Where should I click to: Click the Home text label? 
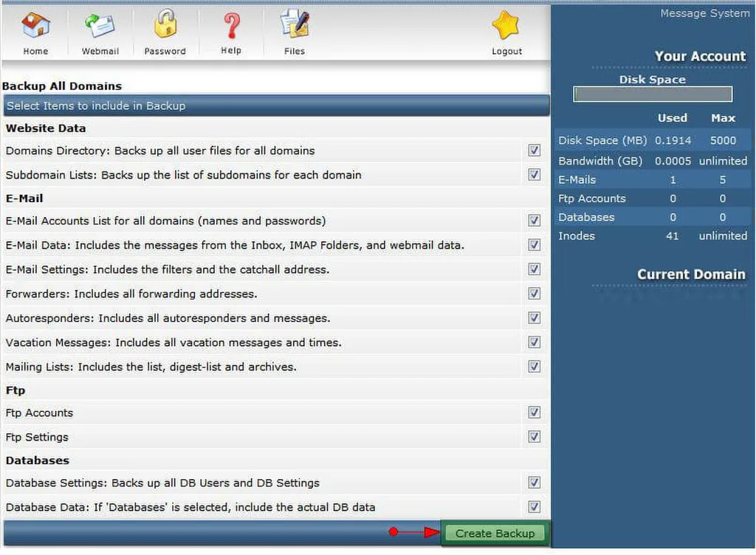pyautogui.click(x=35, y=51)
